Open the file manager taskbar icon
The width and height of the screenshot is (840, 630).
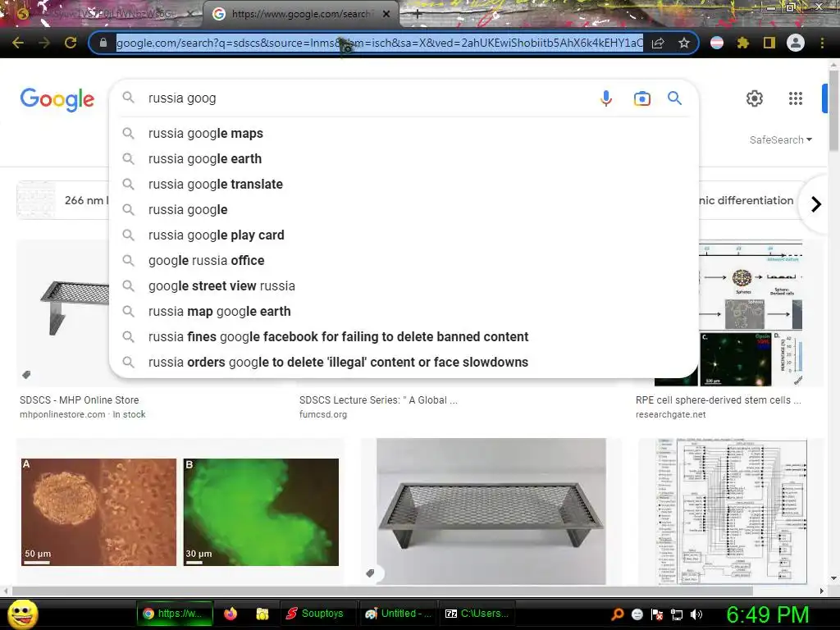[262, 614]
